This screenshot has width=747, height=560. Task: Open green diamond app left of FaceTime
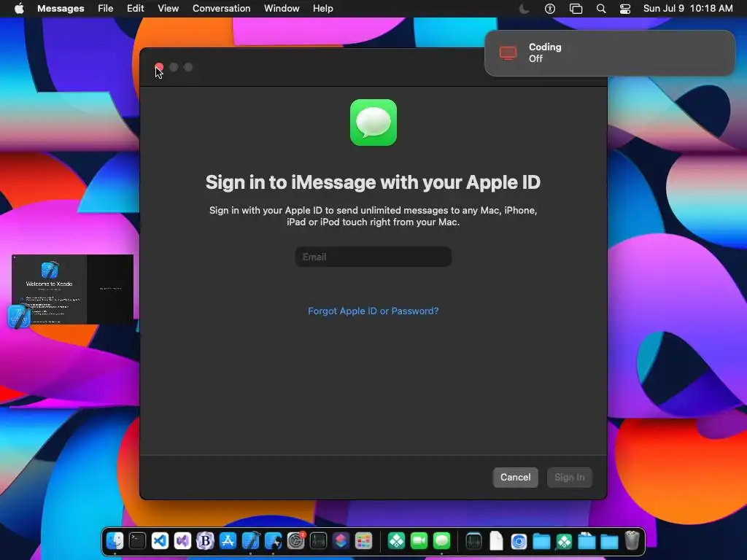click(396, 541)
